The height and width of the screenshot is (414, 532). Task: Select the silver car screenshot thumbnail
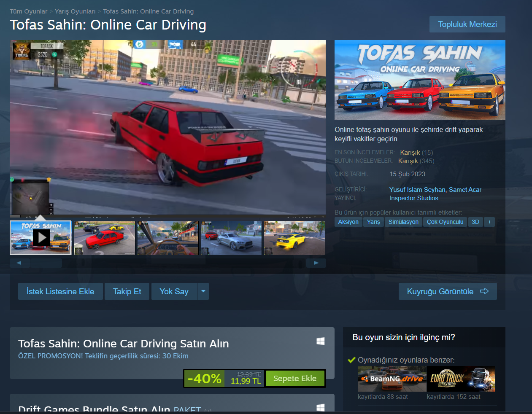231,238
